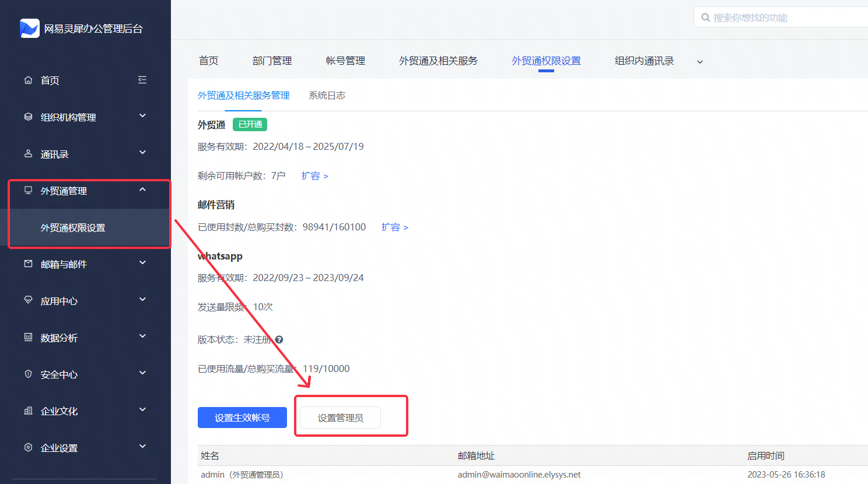
Task: Click the 邮件营销 section heading
Action: (x=216, y=205)
